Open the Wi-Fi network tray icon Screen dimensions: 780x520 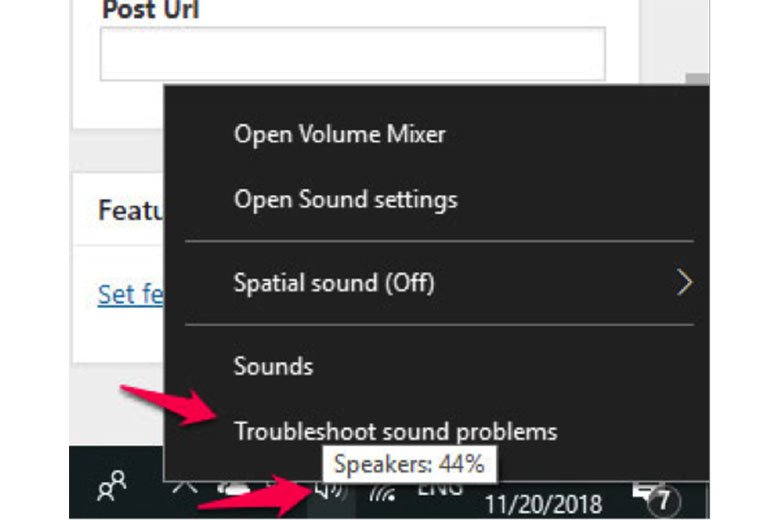pyautogui.click(x=383, y=491)
